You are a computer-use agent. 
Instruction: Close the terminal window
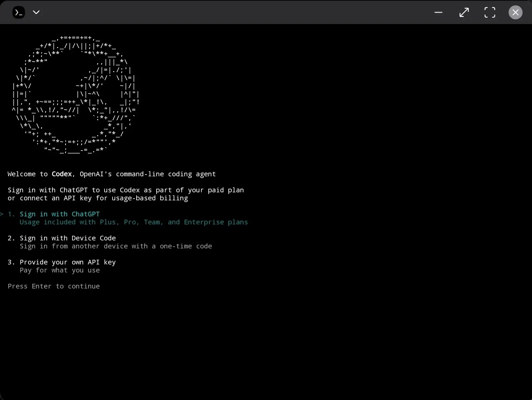point(516,12)
